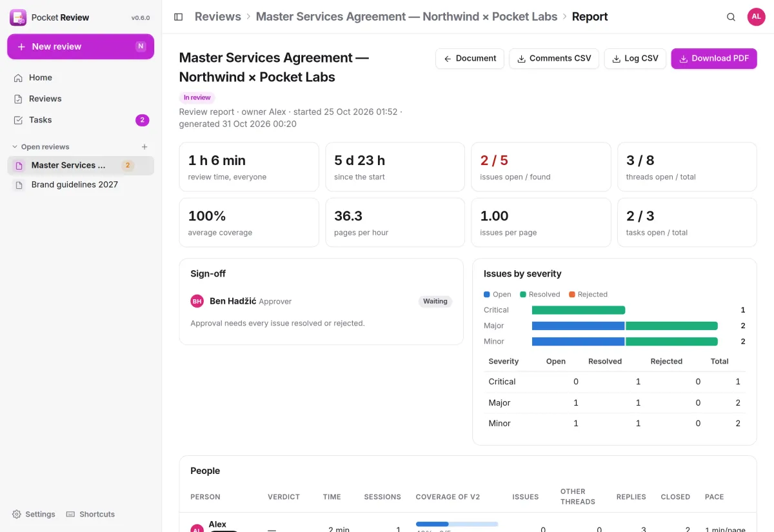This screenshot has height=532, width=774.
Task: Click the PACE column header
Action: pos(714,497)
